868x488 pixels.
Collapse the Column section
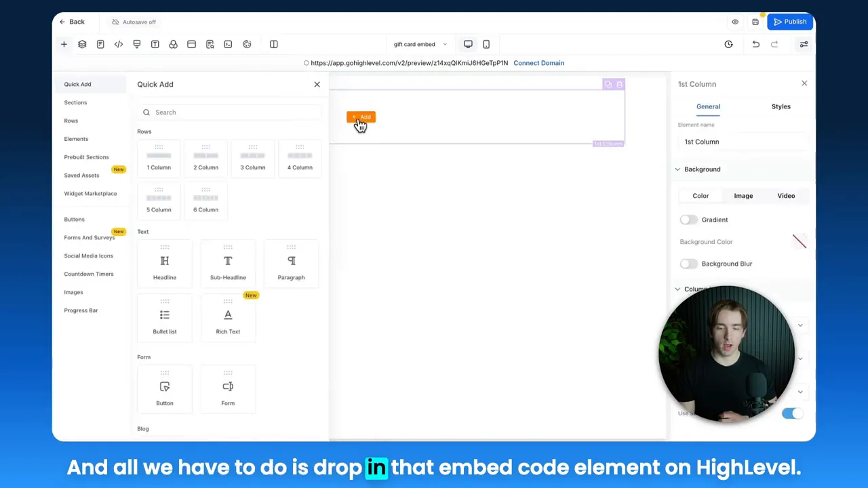677,289
